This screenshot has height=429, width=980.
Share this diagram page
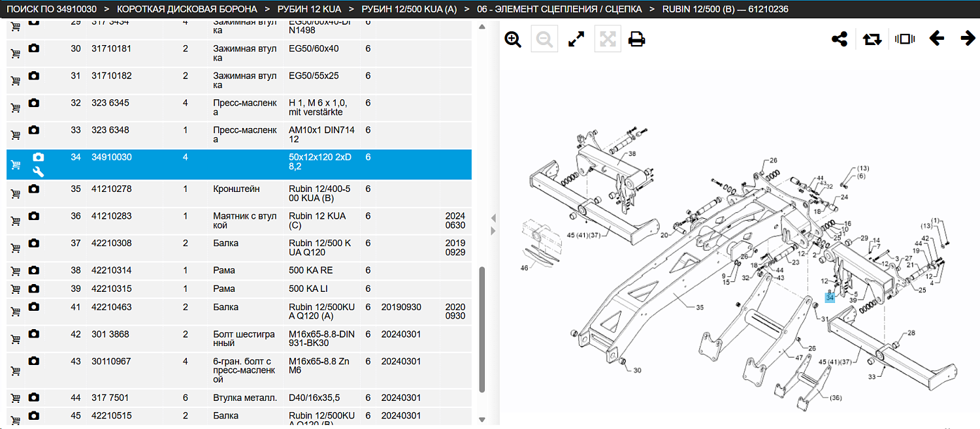[x=840, y=39]
